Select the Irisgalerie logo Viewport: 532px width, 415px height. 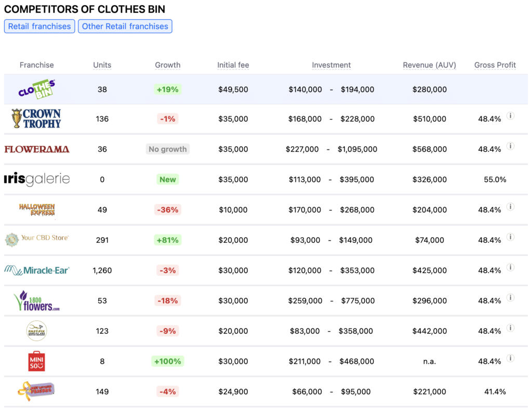click(x=37, y=179)
